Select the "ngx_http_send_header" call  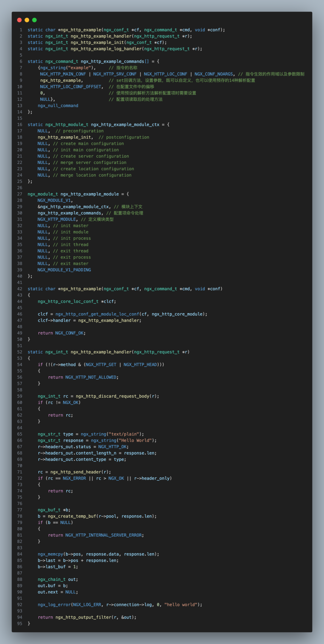(x=76, y=472)
